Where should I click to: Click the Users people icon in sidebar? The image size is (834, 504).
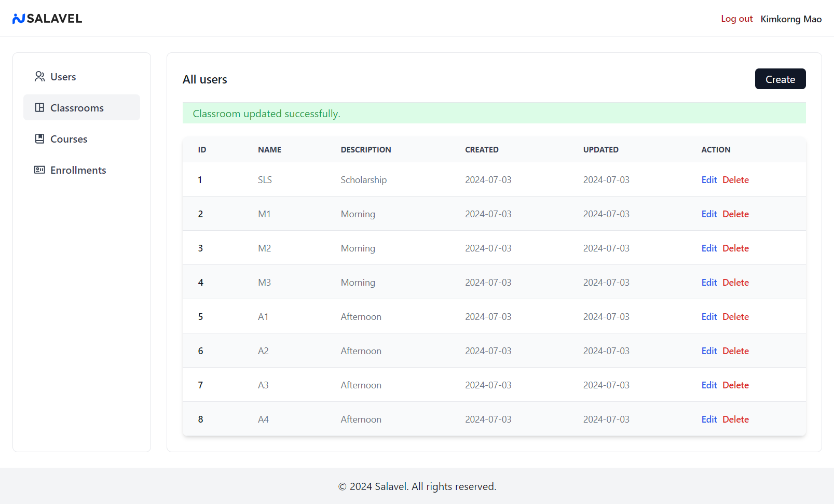point(39,77)
